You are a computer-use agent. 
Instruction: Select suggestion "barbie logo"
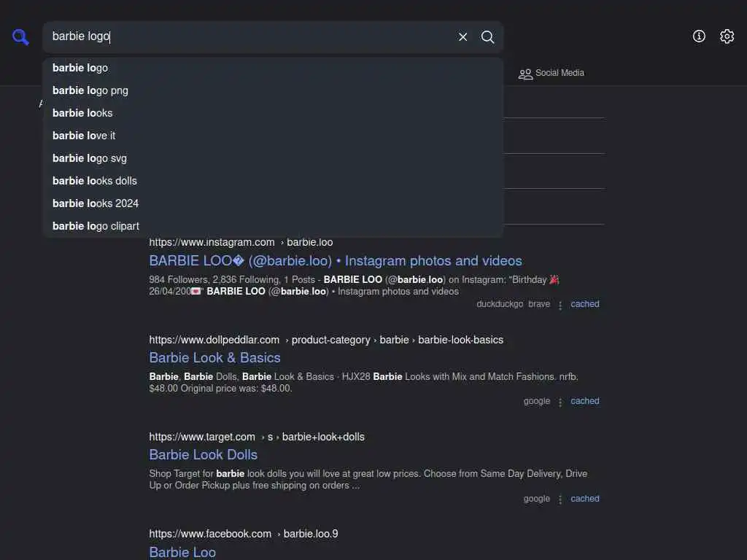(x=273, y=68)
